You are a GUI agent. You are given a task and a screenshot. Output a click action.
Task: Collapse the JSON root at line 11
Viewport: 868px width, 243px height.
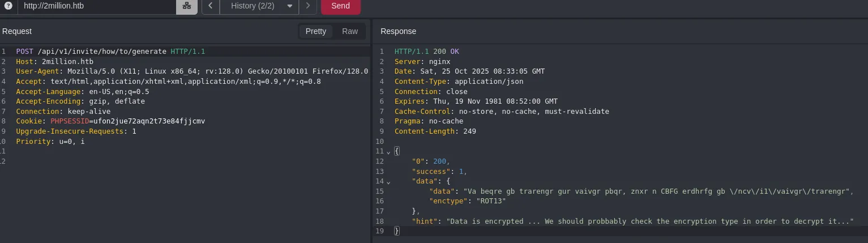point(388,152)
